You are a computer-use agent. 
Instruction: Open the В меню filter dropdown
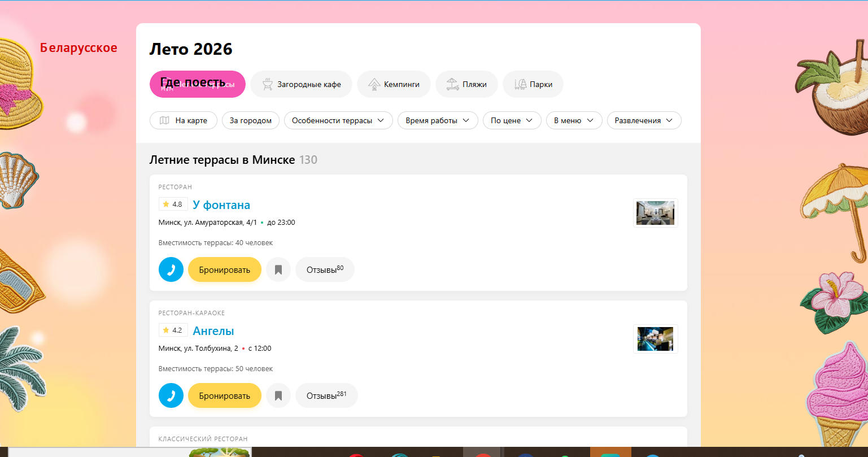[x=574, y=120]
